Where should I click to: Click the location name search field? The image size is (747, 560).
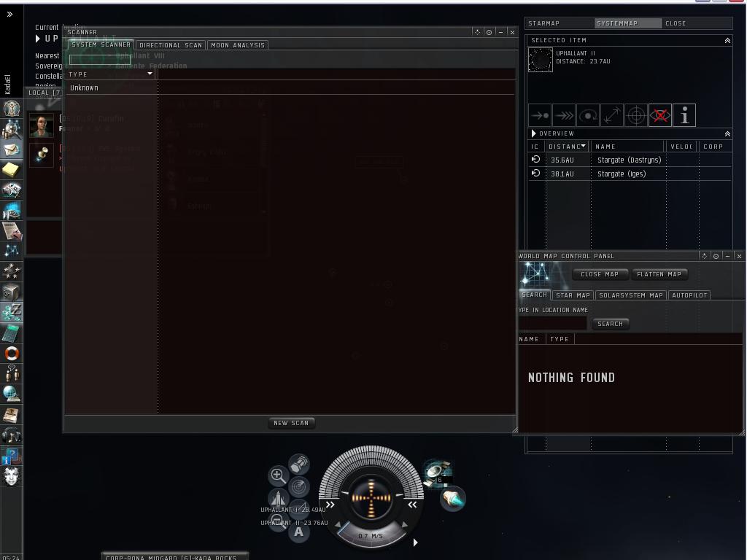(x=552, y=323)
